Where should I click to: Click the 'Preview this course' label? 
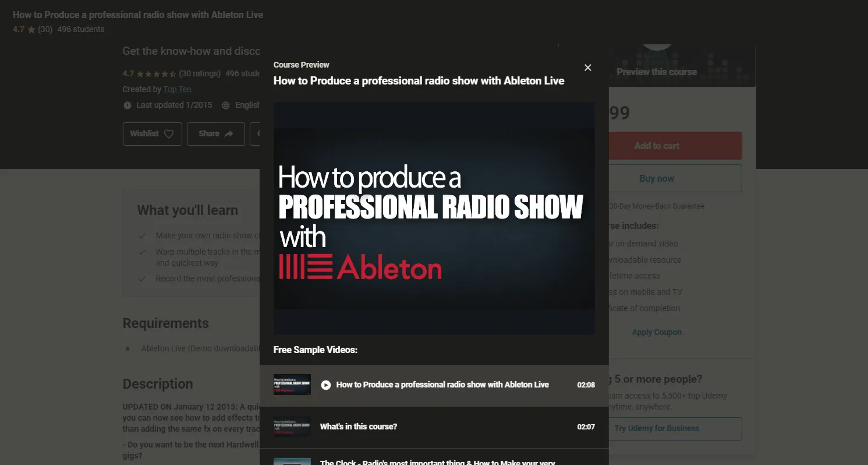click(x=656, y=72)
